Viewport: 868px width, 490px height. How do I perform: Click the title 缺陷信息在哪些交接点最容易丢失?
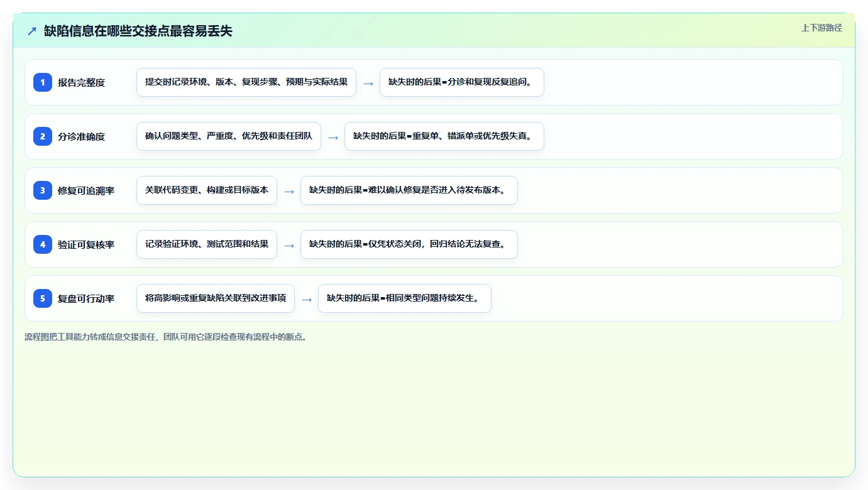pyautogui.click(x=138, y=31)
